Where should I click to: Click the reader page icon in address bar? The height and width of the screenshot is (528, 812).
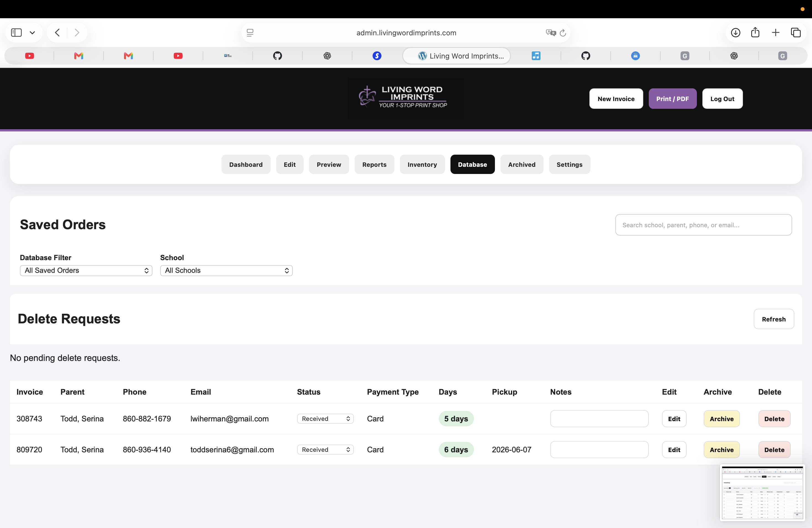tap(250, 33)
